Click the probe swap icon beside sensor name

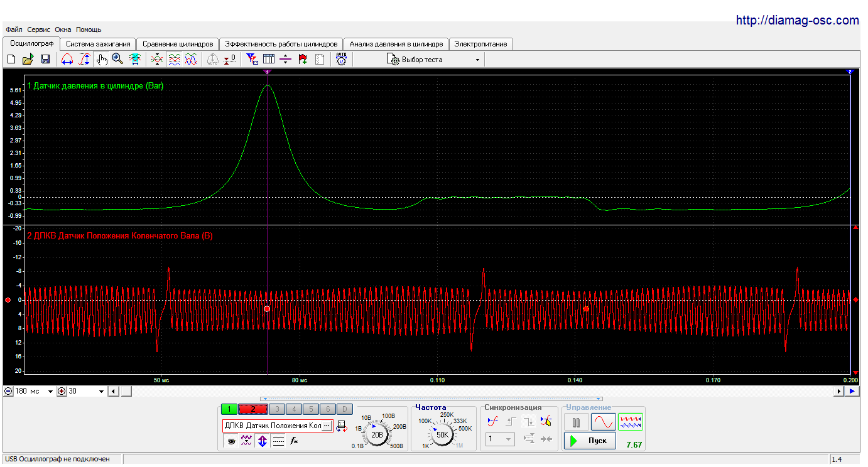click(x=342, y=426)
